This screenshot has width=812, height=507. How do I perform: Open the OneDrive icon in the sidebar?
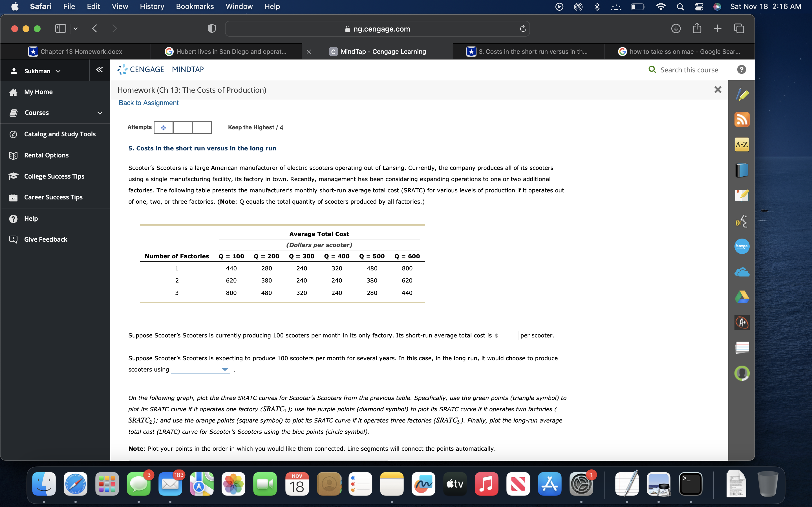point(742,272)
